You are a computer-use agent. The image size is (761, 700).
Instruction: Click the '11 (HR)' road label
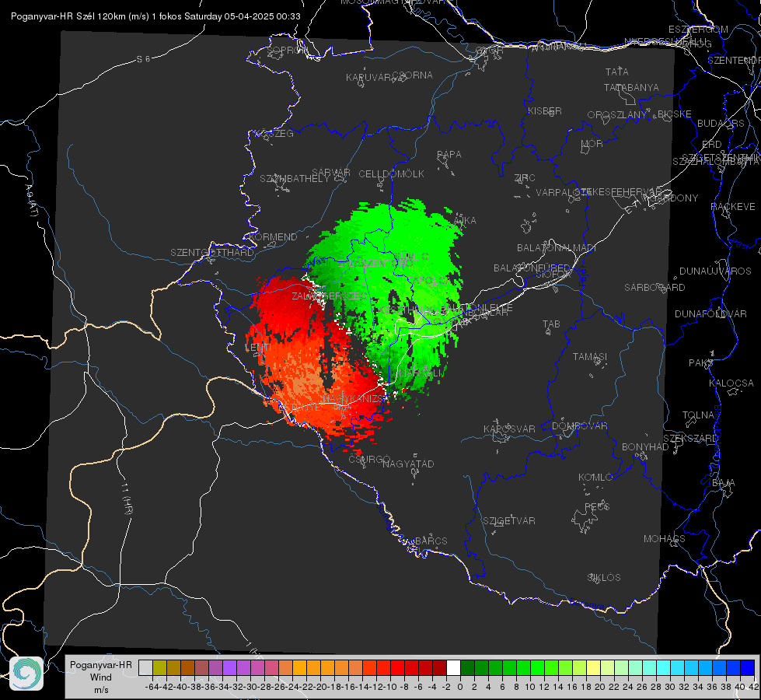click(126, 498)
